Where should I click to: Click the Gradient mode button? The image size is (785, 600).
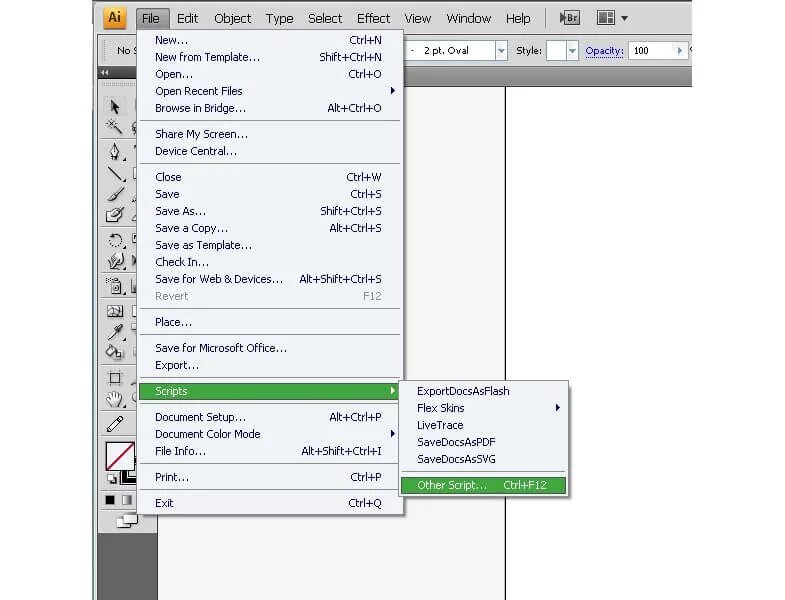point(127,500)
